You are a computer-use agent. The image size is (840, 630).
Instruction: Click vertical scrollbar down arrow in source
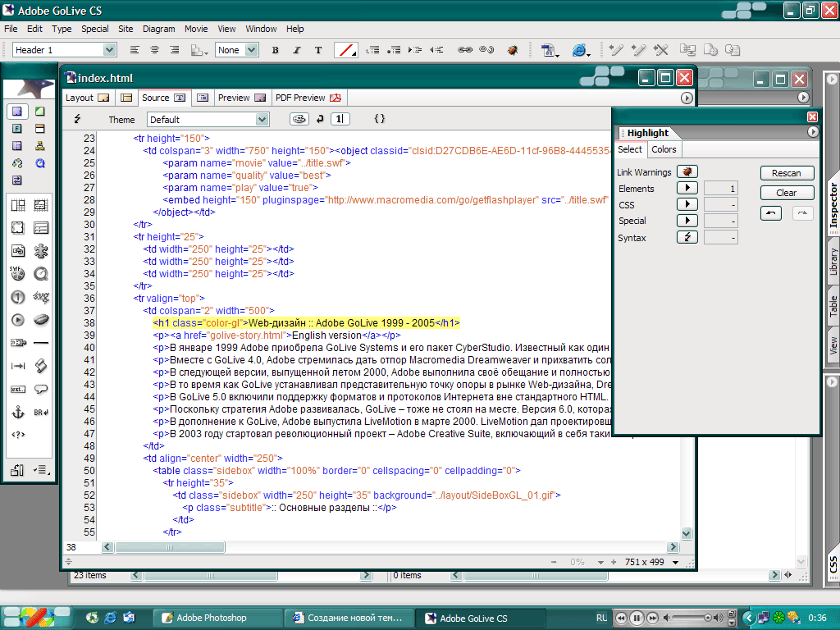point(687,533)
